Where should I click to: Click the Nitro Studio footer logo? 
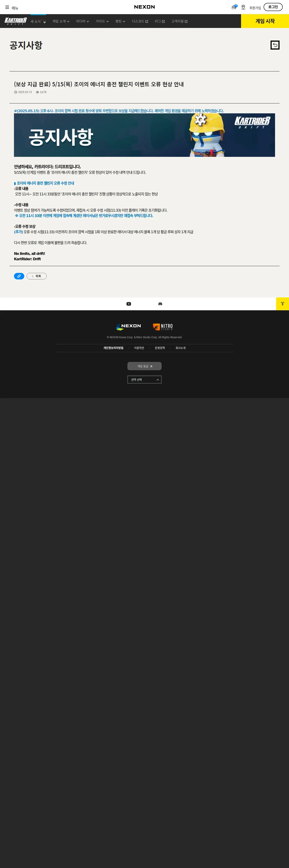[163, 327]
